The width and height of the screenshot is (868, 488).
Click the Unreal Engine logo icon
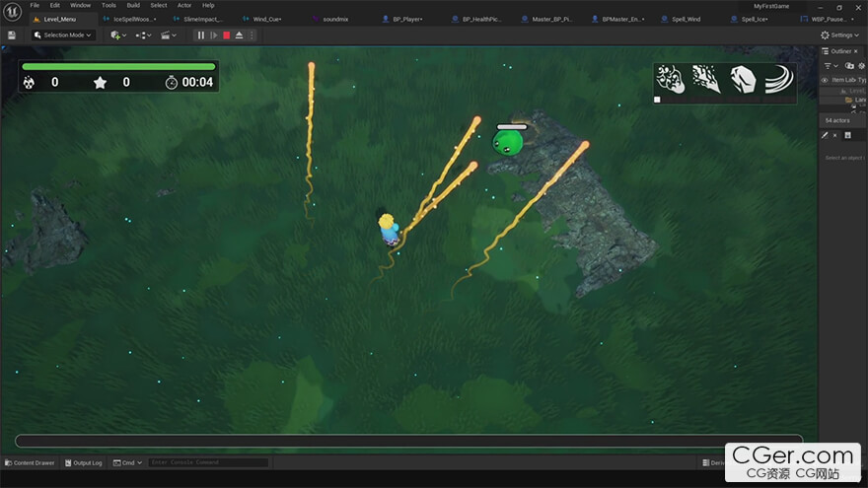tap(12, 11)
